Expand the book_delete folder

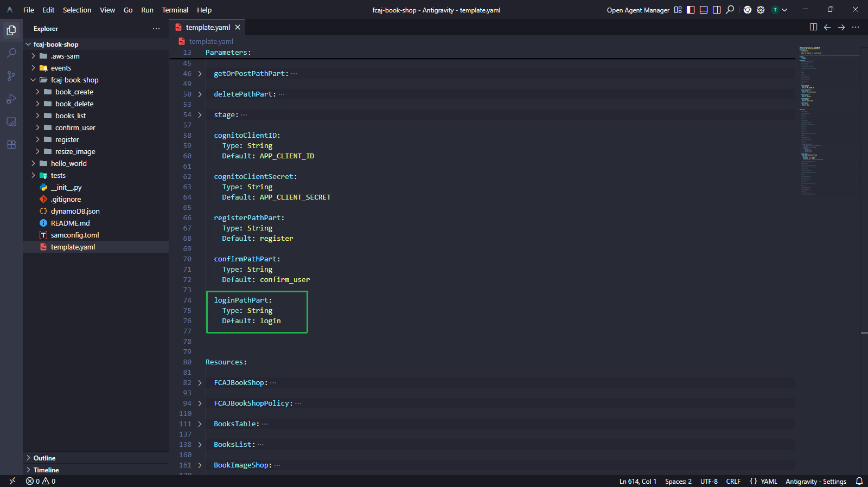coord(95,104)
